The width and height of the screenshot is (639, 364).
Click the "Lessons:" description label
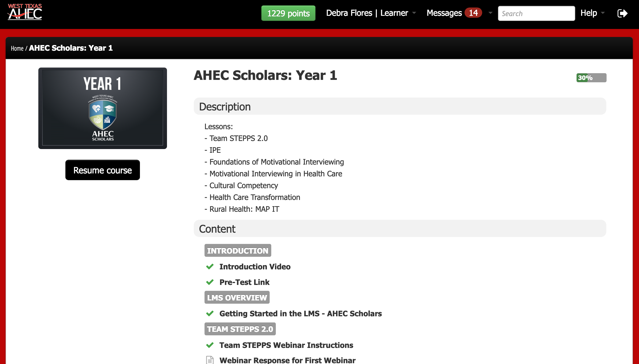pos(219,127)
